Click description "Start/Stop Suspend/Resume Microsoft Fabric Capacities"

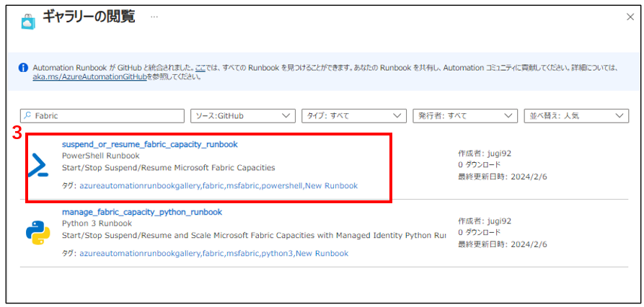pyautogui.click(x=169, y=167)
